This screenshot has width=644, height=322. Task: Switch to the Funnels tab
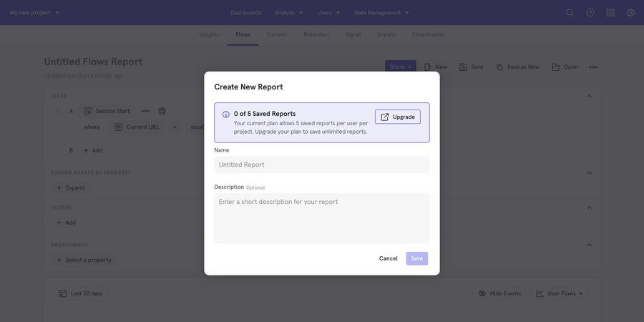(x=277, y=35)
